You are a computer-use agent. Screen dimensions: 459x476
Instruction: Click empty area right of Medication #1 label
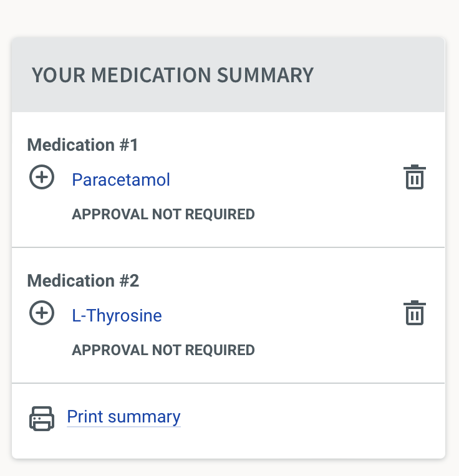(281, 145)
